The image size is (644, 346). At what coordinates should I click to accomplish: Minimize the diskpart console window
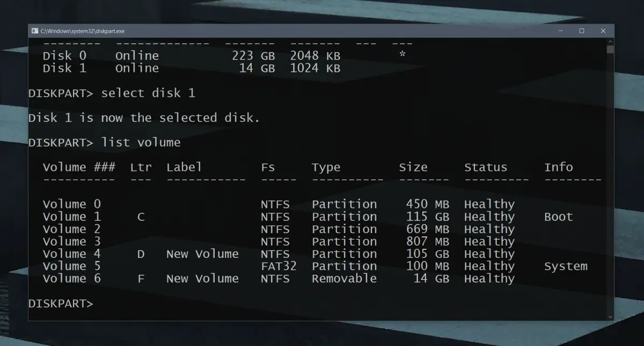[560, 31]
